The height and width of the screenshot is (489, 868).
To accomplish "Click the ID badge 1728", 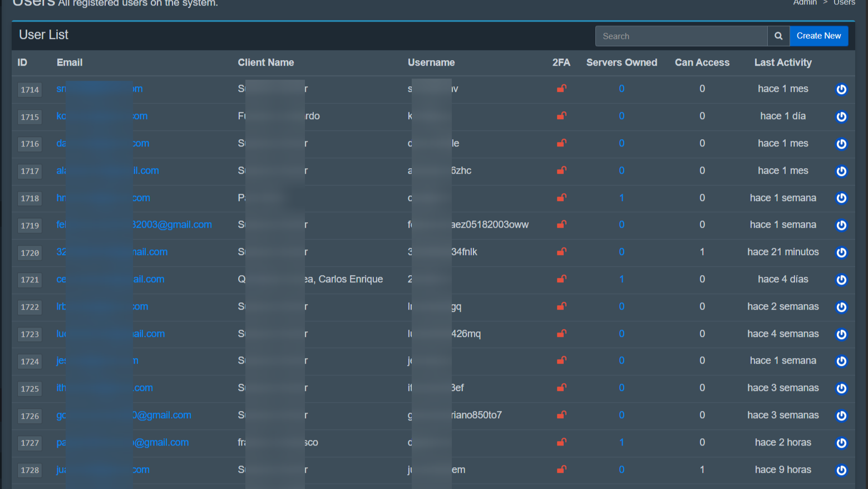I will pos(30,470).
